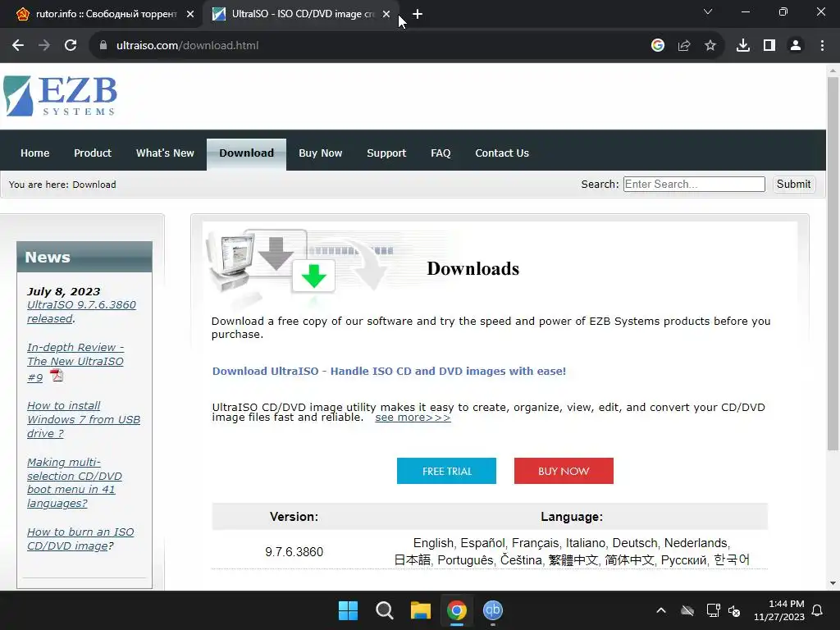
Task: Select the UltraISO browser tab
Action: pyautogui.click(x=301, y=15)
